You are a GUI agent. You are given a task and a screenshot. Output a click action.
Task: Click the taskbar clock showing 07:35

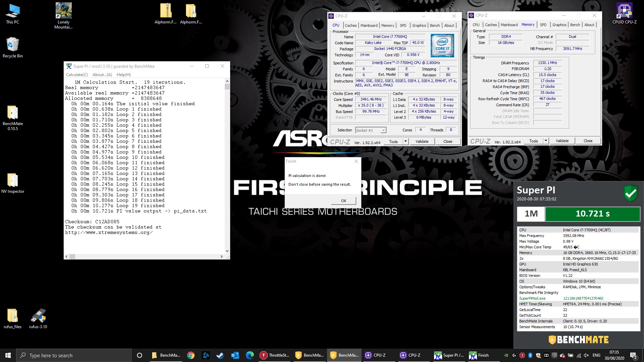click(614, 355)
